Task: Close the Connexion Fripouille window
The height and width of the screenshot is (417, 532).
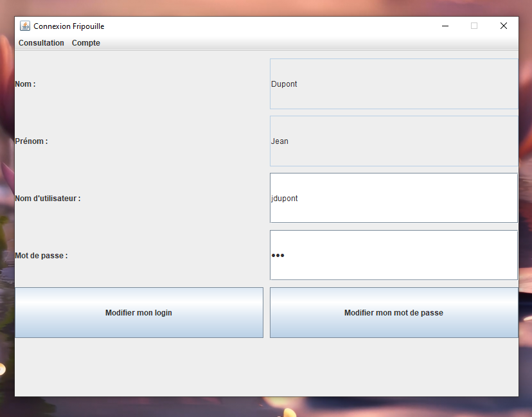Action: (x=504, y=26)
